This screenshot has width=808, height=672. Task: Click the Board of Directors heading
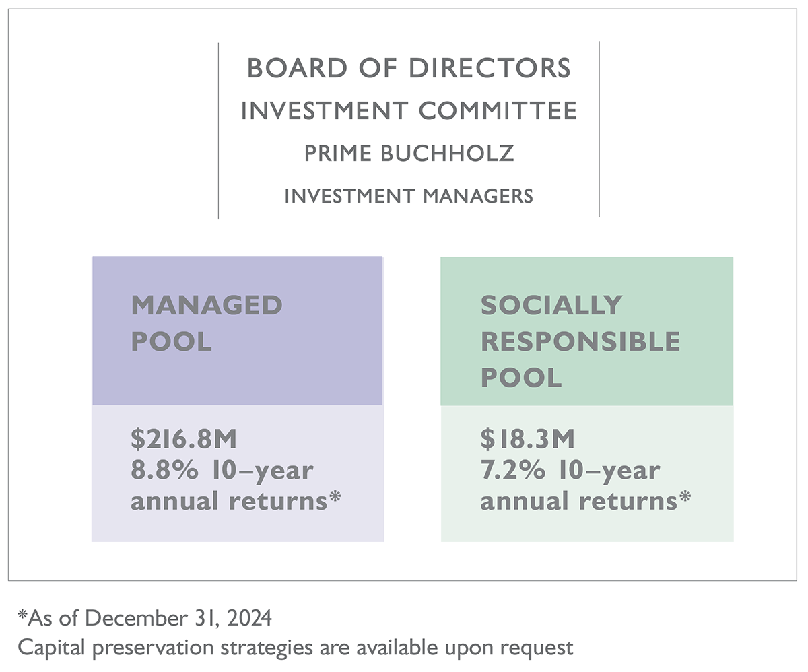click(409, 68)
